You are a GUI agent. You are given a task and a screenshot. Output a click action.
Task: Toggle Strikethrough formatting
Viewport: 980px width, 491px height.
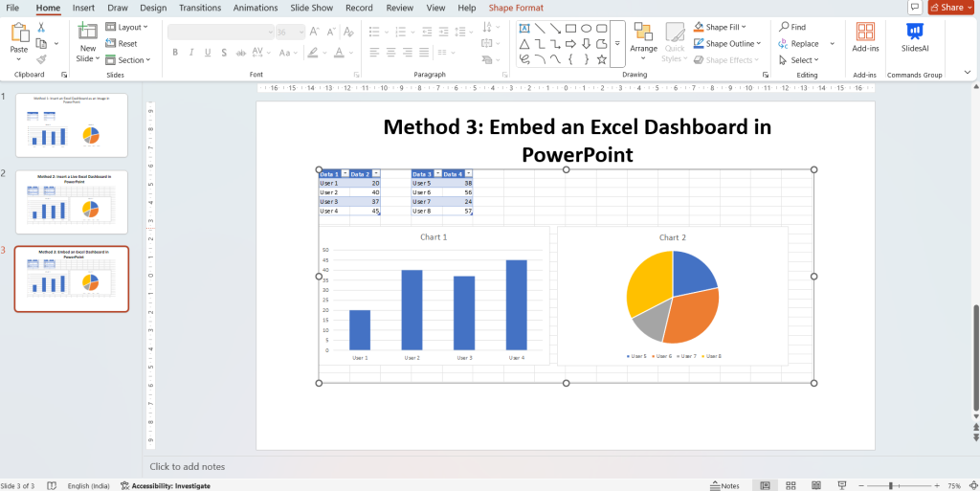[x=240, y=53]
